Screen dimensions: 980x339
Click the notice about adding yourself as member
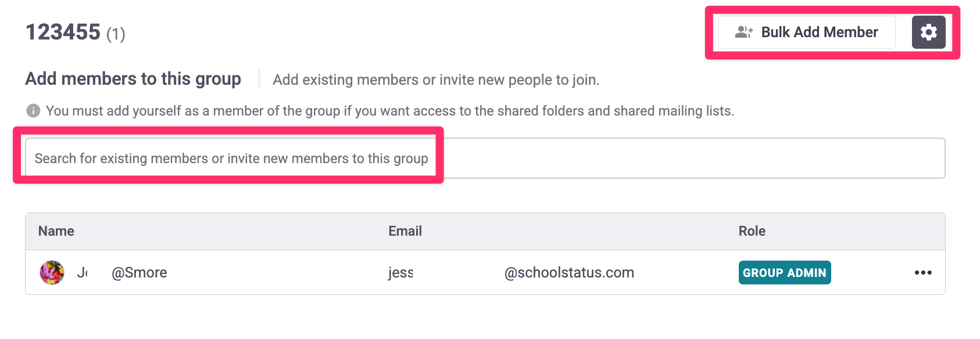(x=390, y=110)
